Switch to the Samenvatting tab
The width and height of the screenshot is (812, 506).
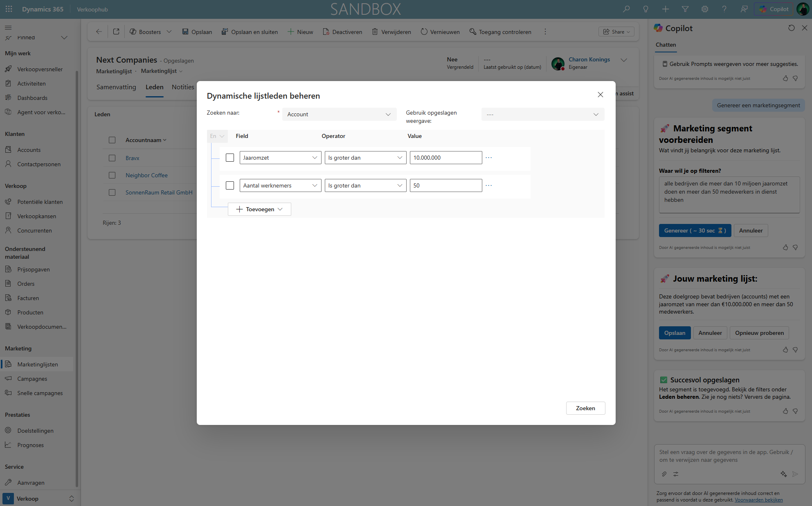[x=116, y=87]
